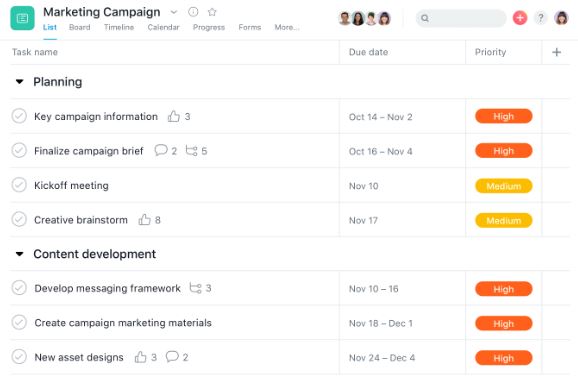This screenshot has height=385, width=578.
Task: Click the Medium priority tag on Kickoff meeting
Action: [x=504, y=186]
